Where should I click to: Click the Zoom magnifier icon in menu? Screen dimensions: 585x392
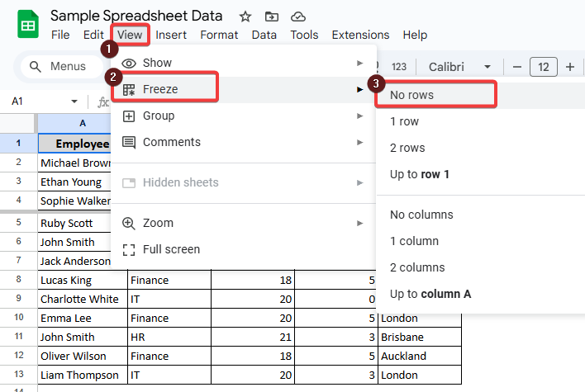pyautogui.click(x=129, y=223)
